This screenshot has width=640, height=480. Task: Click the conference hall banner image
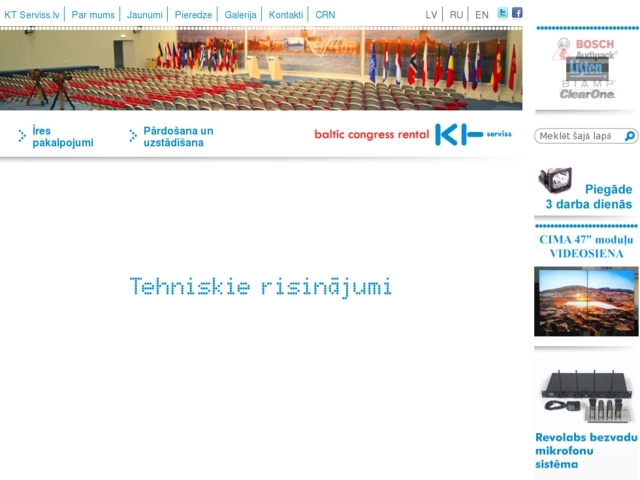(261, 69)
